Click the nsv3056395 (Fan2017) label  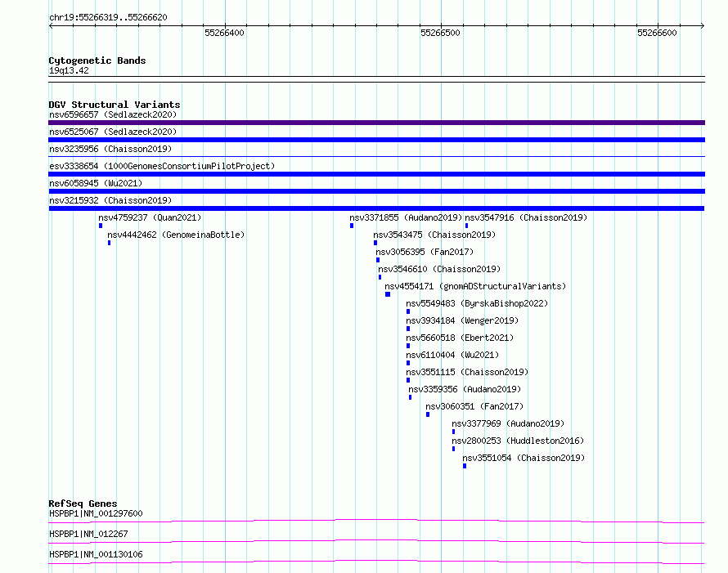point(425,252)
